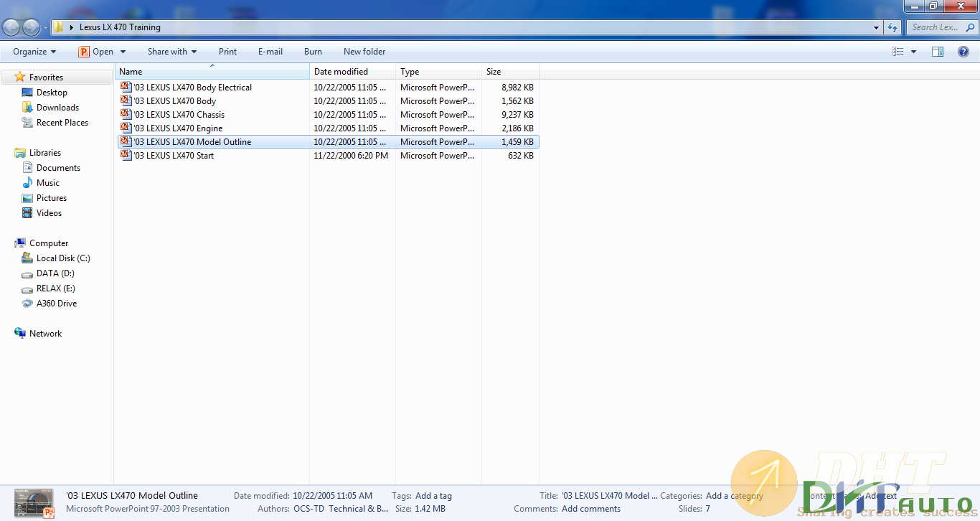Select file '03 LEXUS LX470 Model Outline
This screenshot has height=521, width=980.
[x=192, y=142]
